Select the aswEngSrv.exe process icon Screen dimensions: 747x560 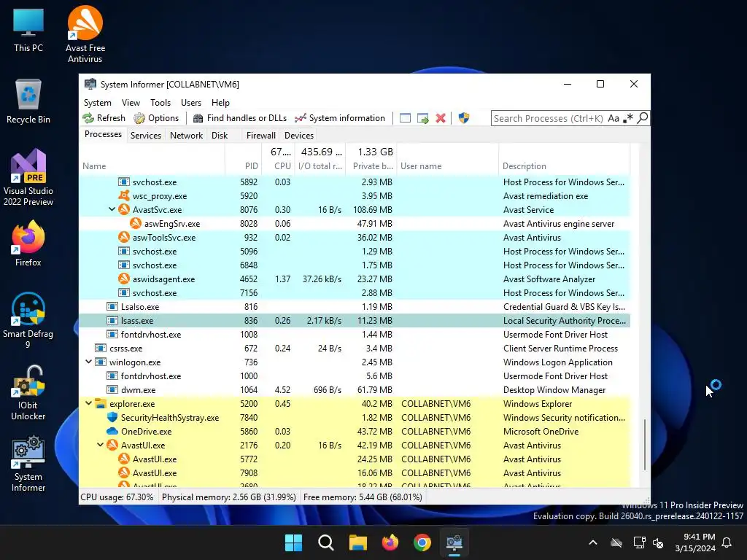(135, 223)
